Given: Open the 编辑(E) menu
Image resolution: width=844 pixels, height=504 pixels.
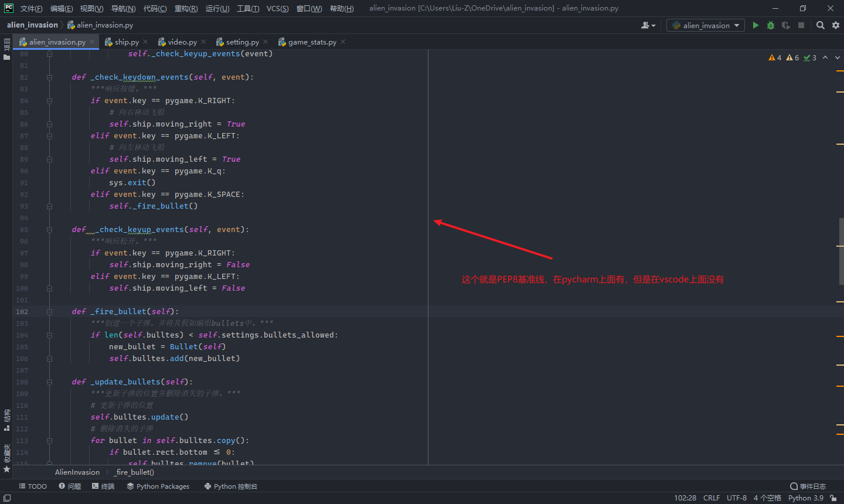Looking at the screenshot, I should pos(62,8).
